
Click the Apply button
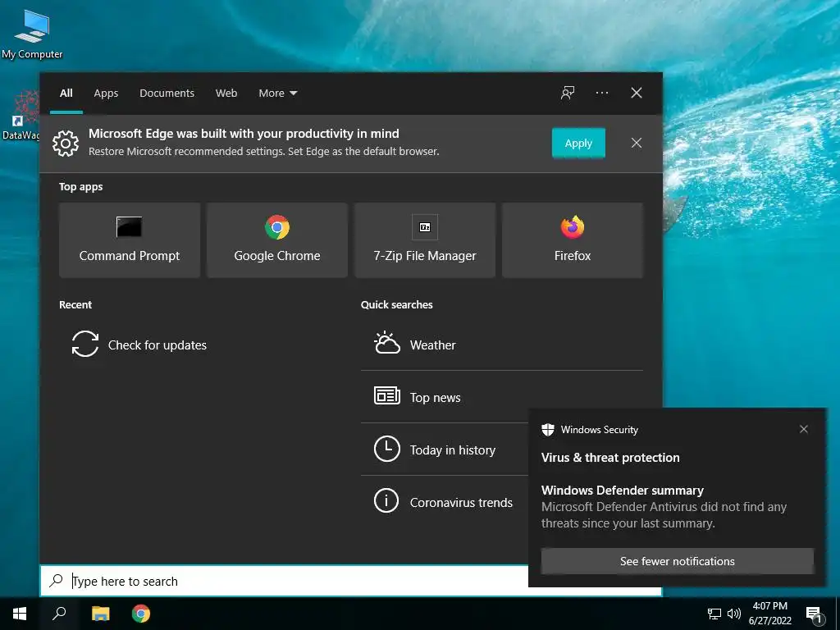(x=578, y=143)
